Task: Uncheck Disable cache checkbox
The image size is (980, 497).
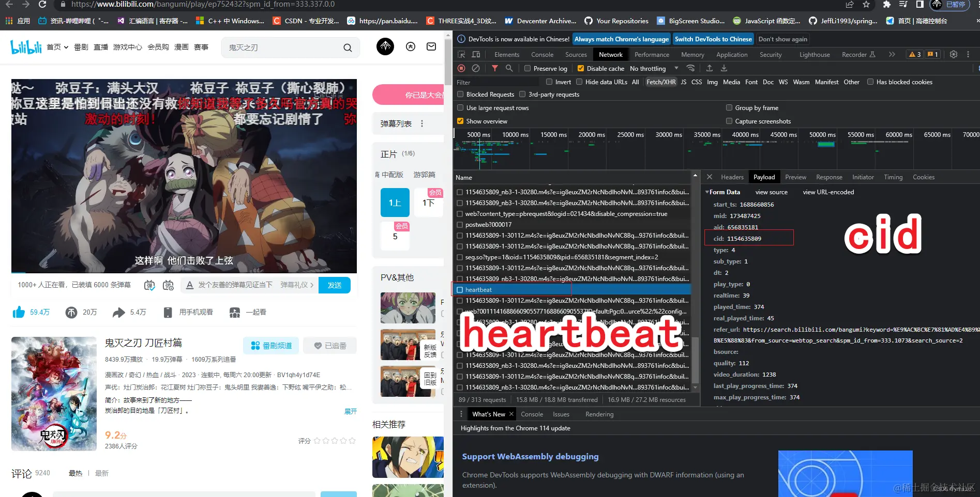Action: (581, 68)
